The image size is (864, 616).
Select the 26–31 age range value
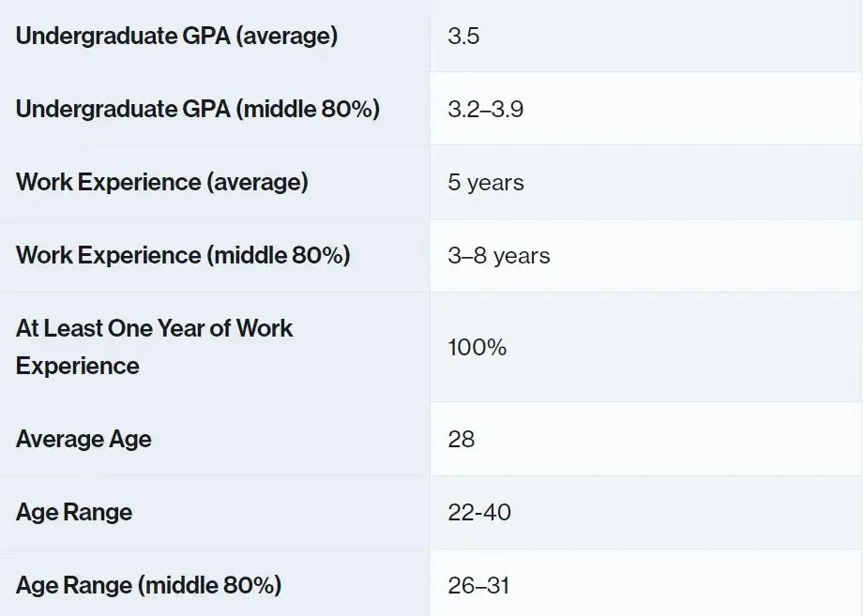point(478,586)
